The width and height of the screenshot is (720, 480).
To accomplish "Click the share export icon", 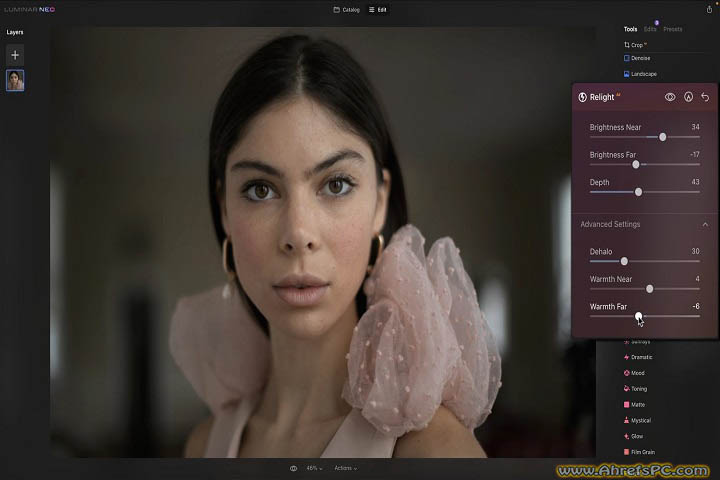I will pyautogui.click(x=709, y=9).
